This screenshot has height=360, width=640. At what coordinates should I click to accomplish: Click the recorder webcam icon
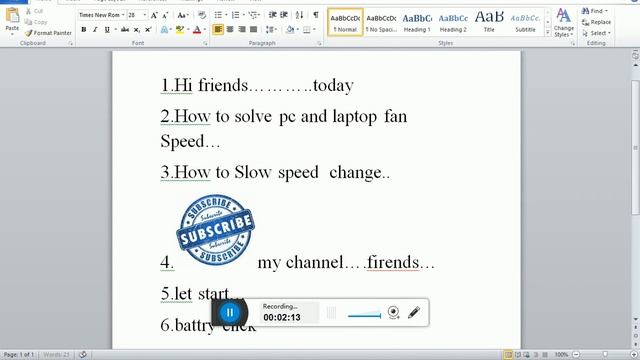tap(393, 313)
